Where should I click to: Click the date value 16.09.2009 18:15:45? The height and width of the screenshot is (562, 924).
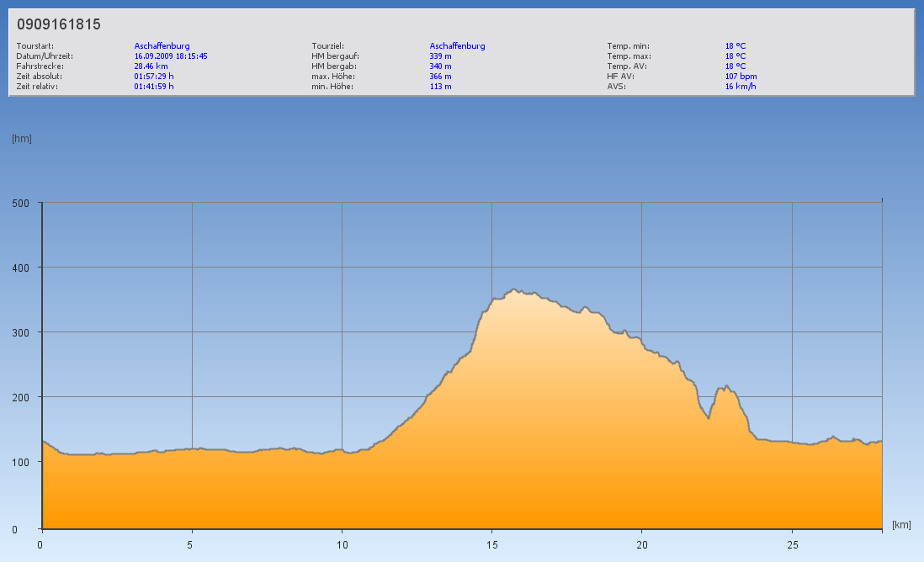171,56
